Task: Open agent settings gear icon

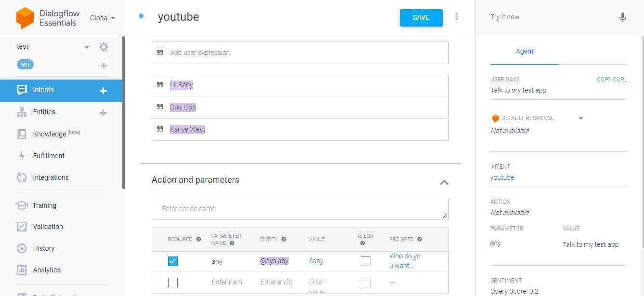Action: click(x=104, y=47)
